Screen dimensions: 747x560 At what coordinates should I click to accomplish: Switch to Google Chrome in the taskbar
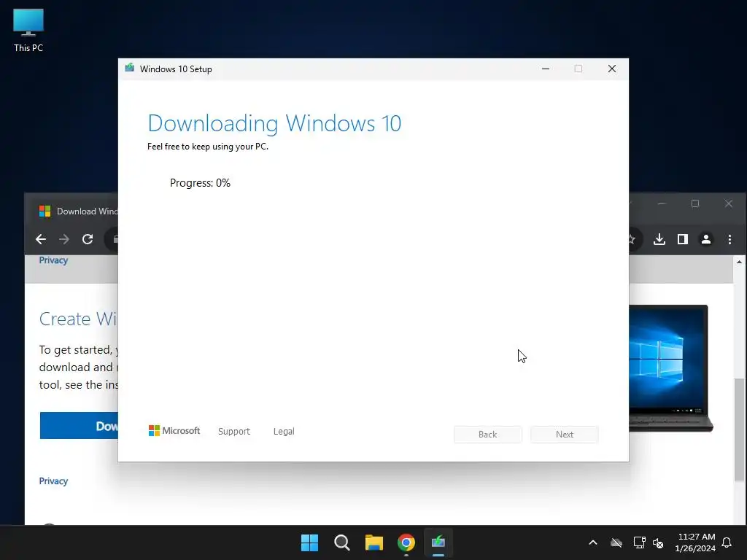coord(406,542)
